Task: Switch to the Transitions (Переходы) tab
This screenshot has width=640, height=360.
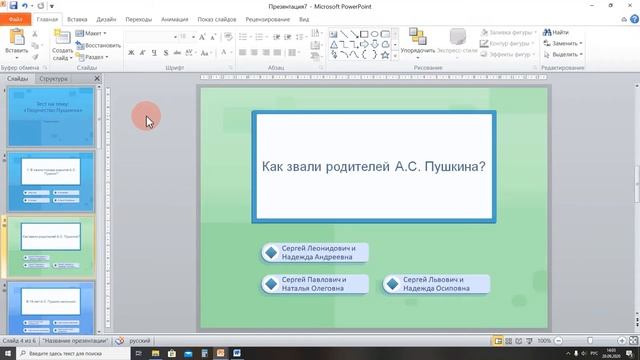Action: pyautogui.click(x=139, y=19)
